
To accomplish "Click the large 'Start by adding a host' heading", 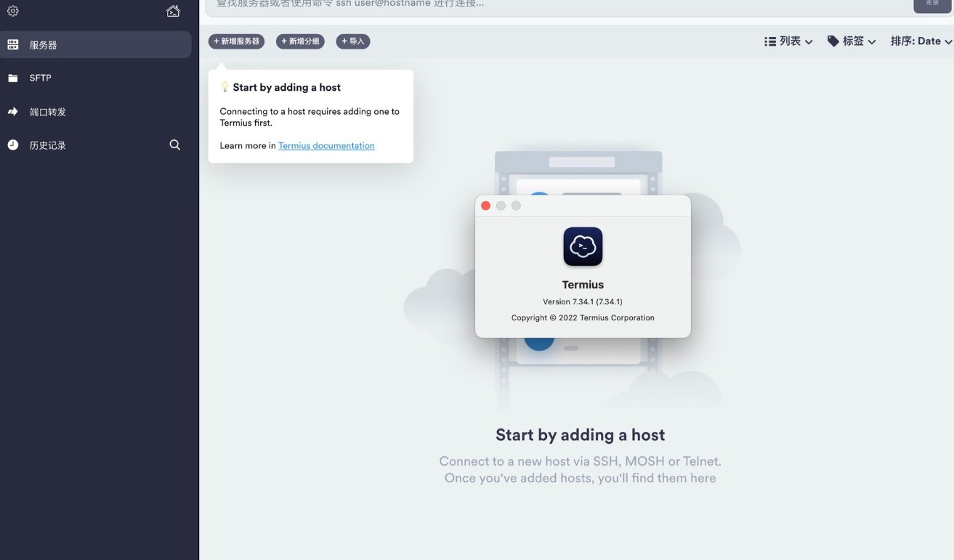I will tap(580, 435).
